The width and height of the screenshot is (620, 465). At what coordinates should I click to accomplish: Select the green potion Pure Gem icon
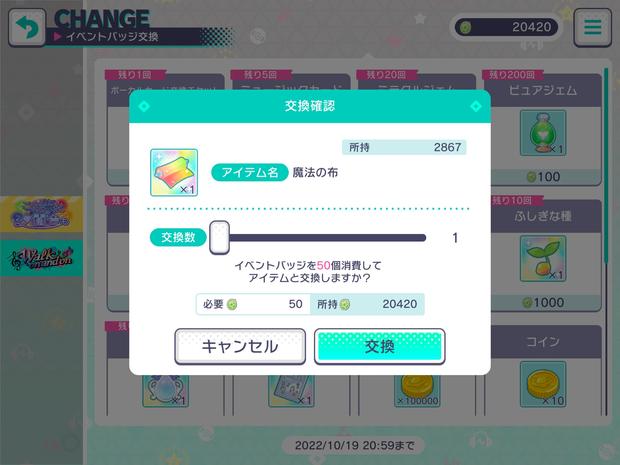pos(543,133)
